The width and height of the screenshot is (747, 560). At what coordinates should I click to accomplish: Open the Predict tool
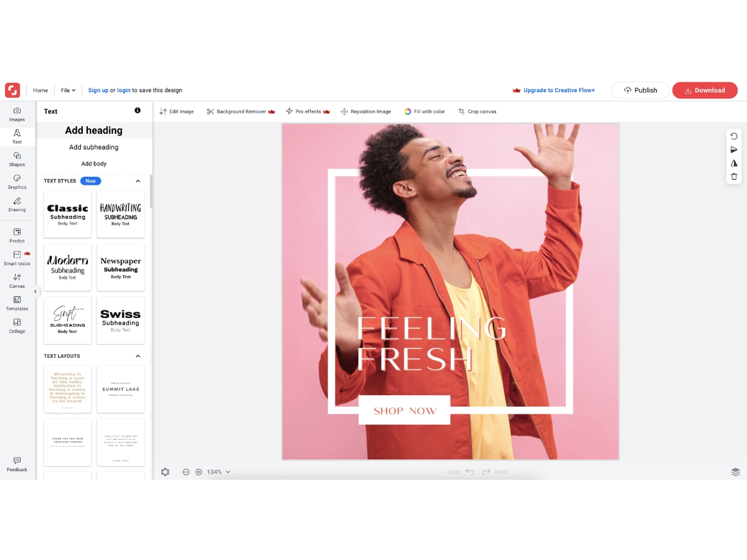tap(17, 235)
